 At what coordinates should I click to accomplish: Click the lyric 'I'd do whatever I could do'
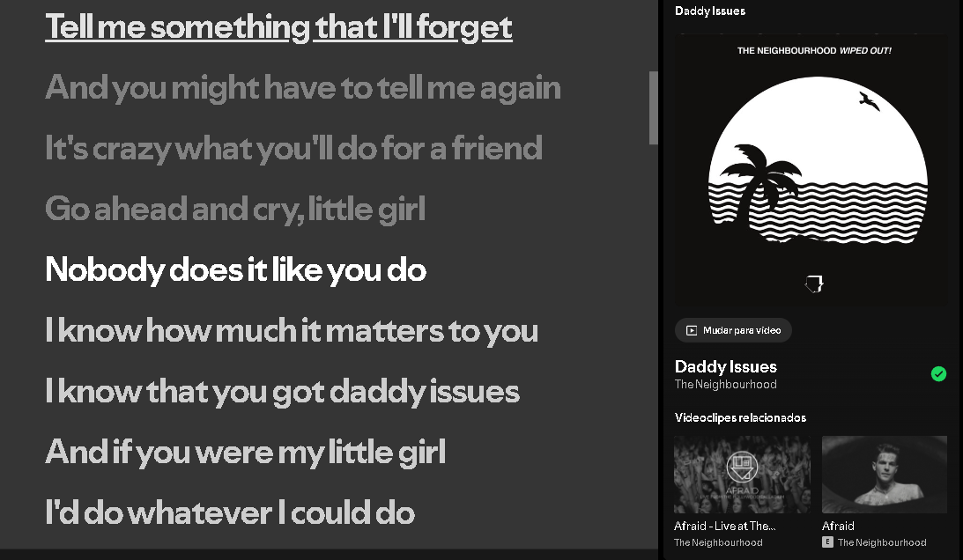click(229, 513)
